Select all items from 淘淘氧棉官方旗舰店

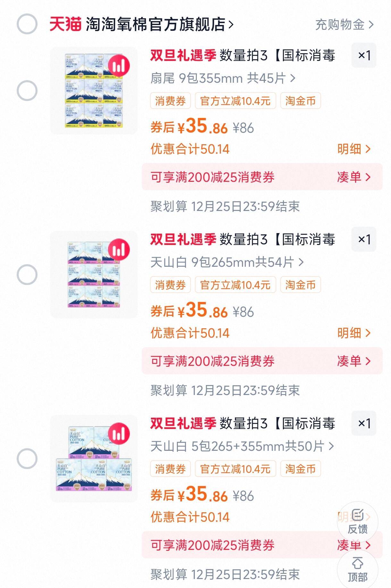pos(27,24)
